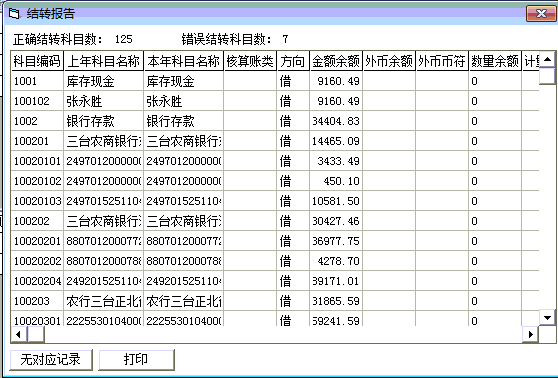Select account code cell 1001
558x378 pixels.
pyautogui.click(x=37, y=81)
